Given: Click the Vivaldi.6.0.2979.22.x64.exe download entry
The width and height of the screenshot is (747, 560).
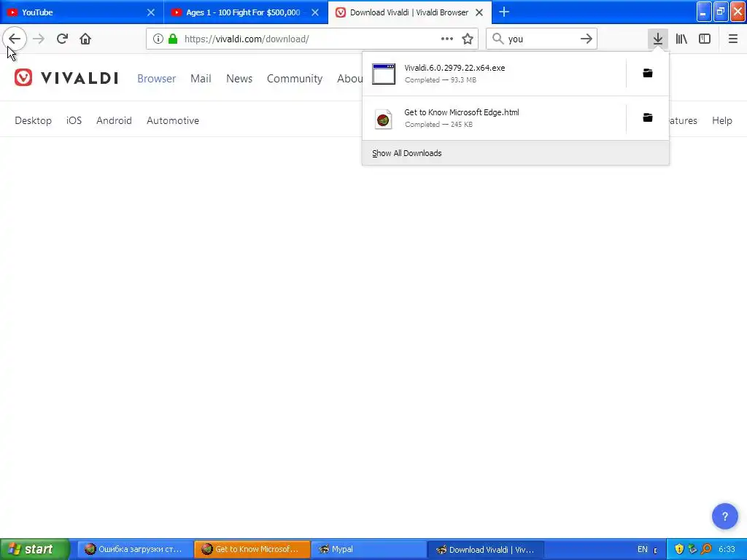Looking at the screenshot, I should click(x=494, y=74).
